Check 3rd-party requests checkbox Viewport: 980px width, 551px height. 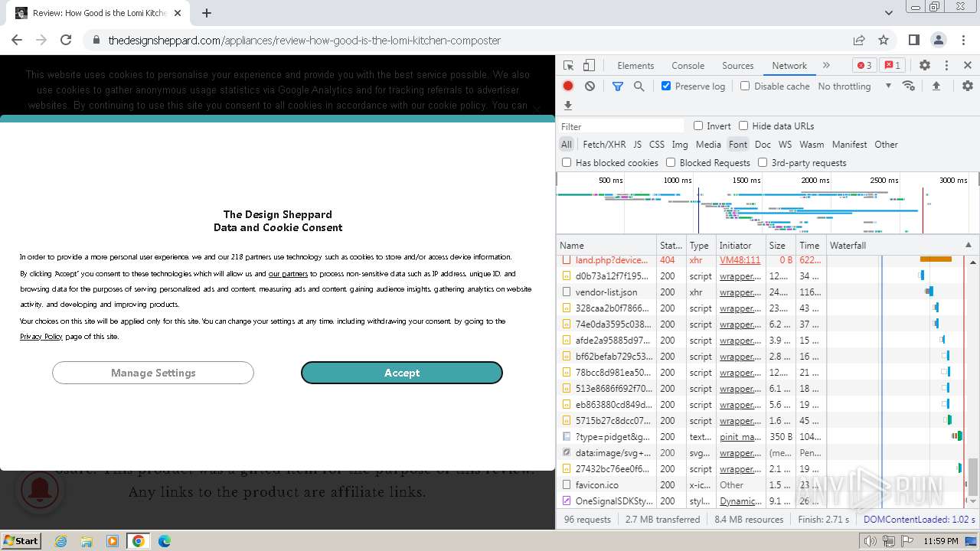coord(763,162)
